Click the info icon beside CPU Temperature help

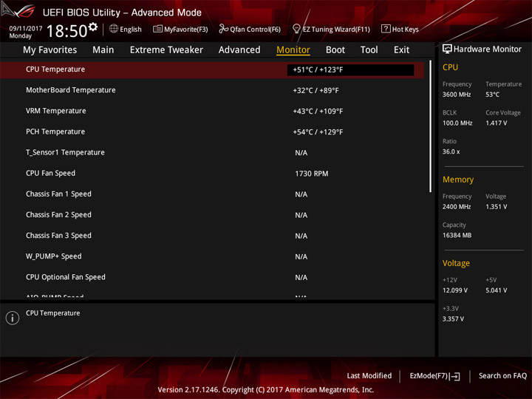click(x=13, y=318)
